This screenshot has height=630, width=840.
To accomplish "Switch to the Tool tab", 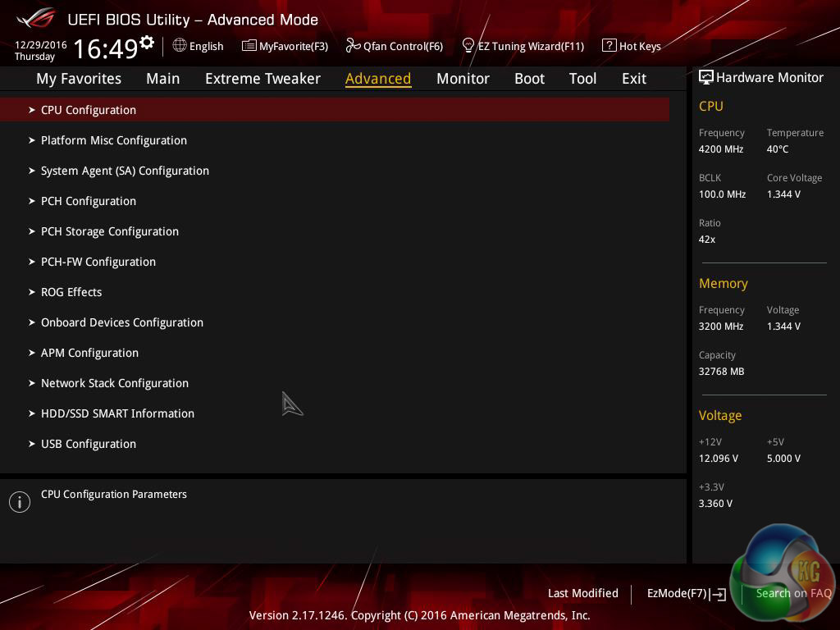I will coord(583,79).
